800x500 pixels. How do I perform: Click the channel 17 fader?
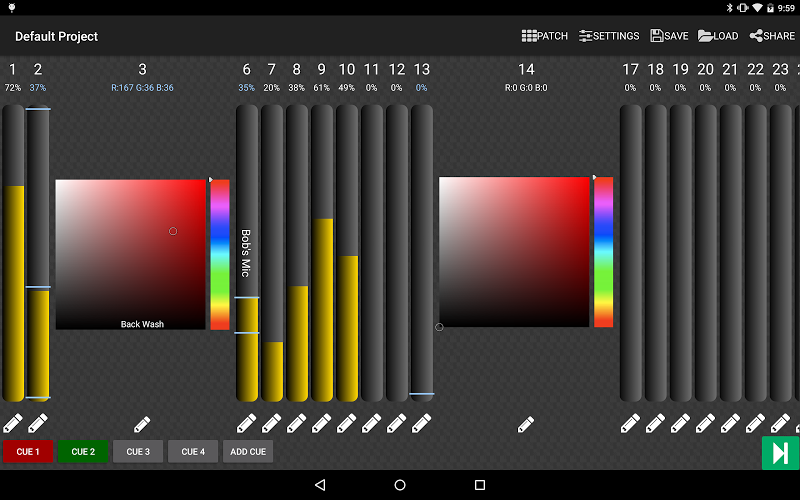pyautogui.click(x=631, y=253)
